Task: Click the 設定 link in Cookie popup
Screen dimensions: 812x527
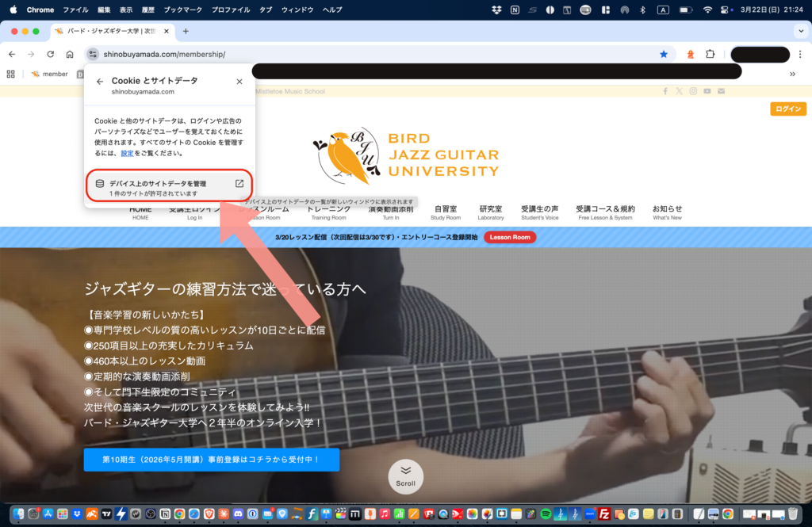Action: point(127,153)
